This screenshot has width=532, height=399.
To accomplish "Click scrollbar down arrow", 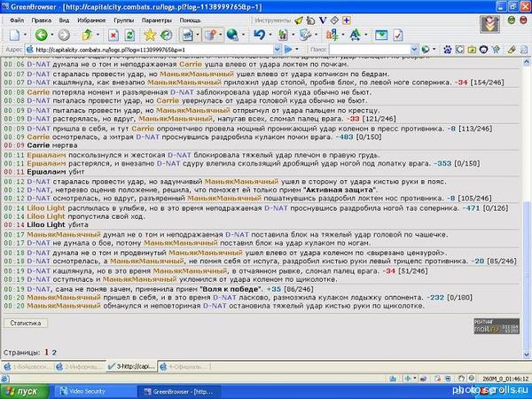I will pyautogui.click(x=526, y=355).
